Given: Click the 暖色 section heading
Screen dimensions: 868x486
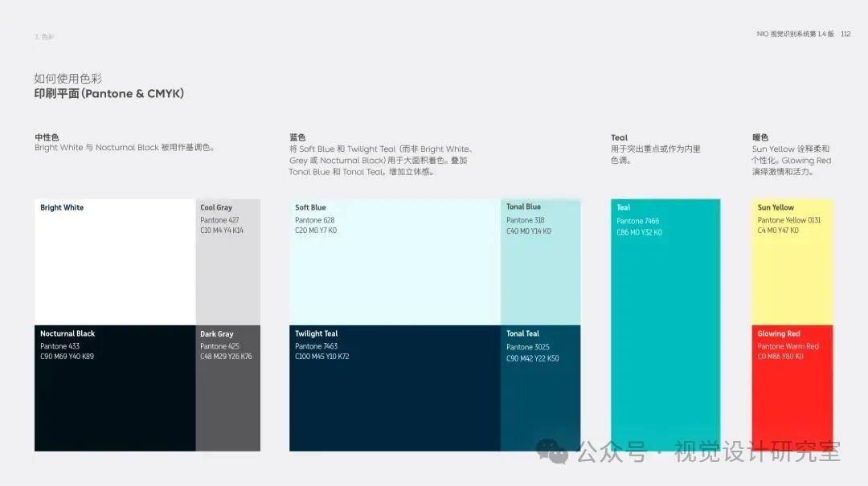Looking at the screenshot, I should pyautogui.click(x=760, y=137).
